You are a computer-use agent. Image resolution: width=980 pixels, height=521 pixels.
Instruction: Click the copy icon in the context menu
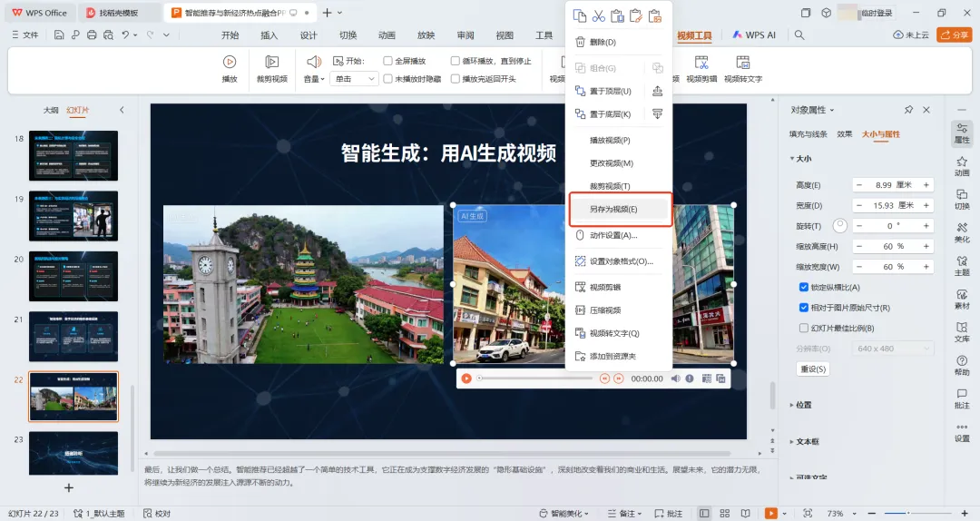pyautogui.click(x=579, y=15)
